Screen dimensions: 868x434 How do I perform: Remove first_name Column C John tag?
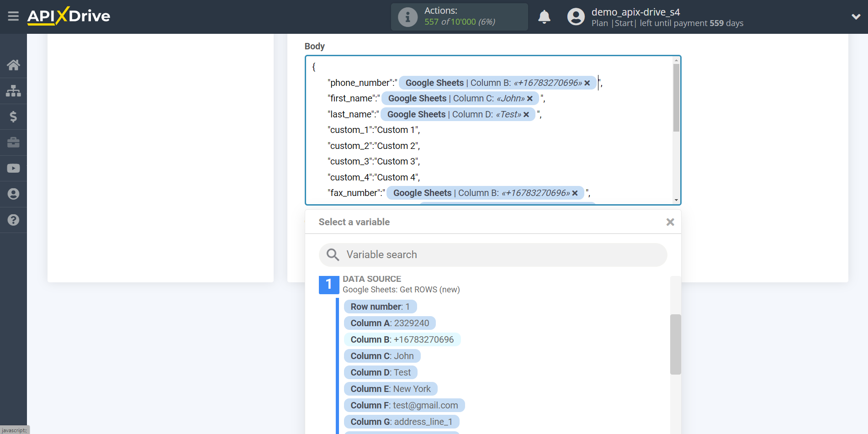click(530, 99)
